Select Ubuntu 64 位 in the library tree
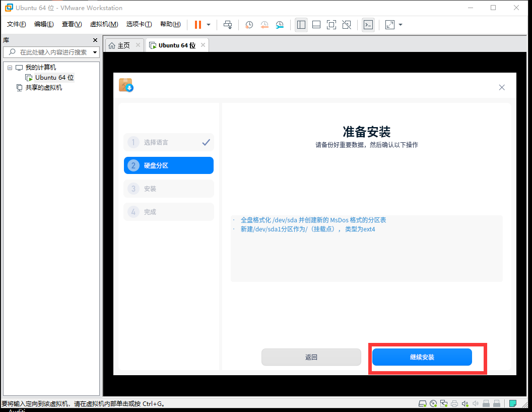The width and height of the screenshot is (532, 412). click(x=54, y=78)
